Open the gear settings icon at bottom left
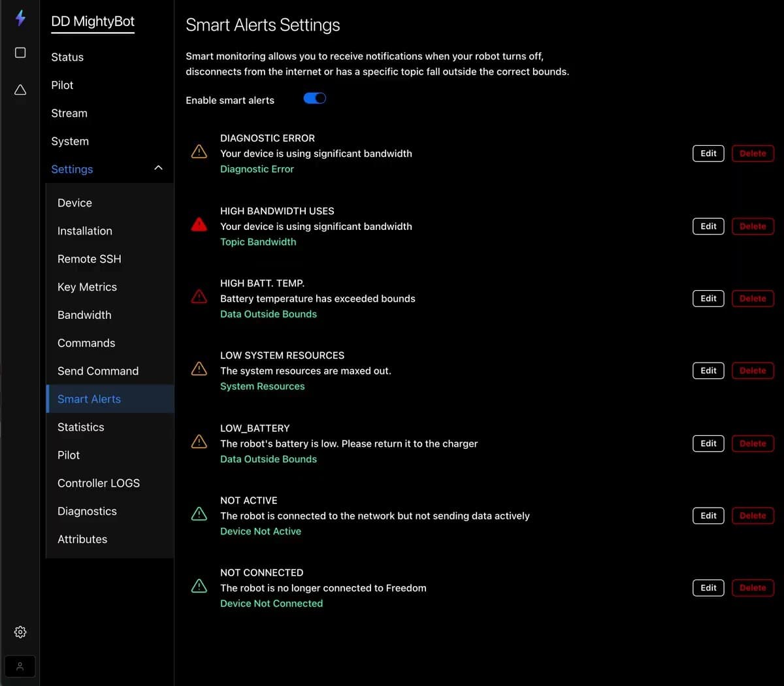The height and width of the screenshot is (686, 784). tap(20, 632)
